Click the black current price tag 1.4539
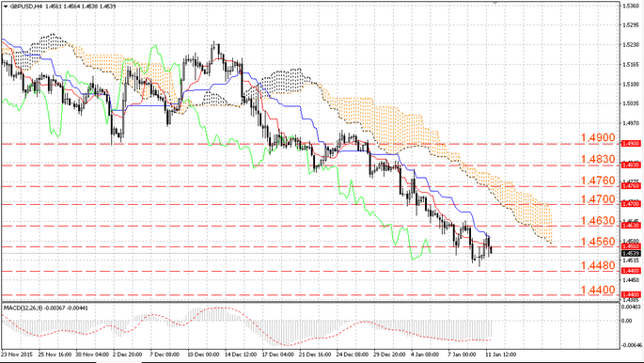The width and height of the screenshot is (644, 363). 631,253
